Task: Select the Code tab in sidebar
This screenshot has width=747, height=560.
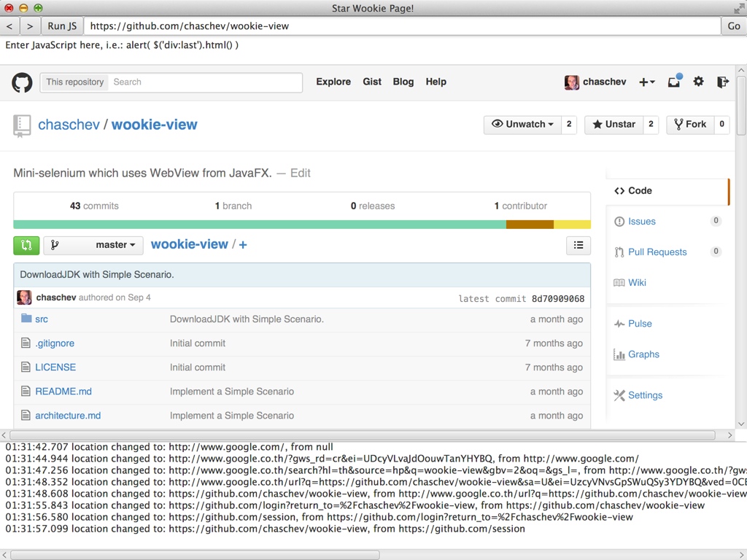Action: pos(667,191)
